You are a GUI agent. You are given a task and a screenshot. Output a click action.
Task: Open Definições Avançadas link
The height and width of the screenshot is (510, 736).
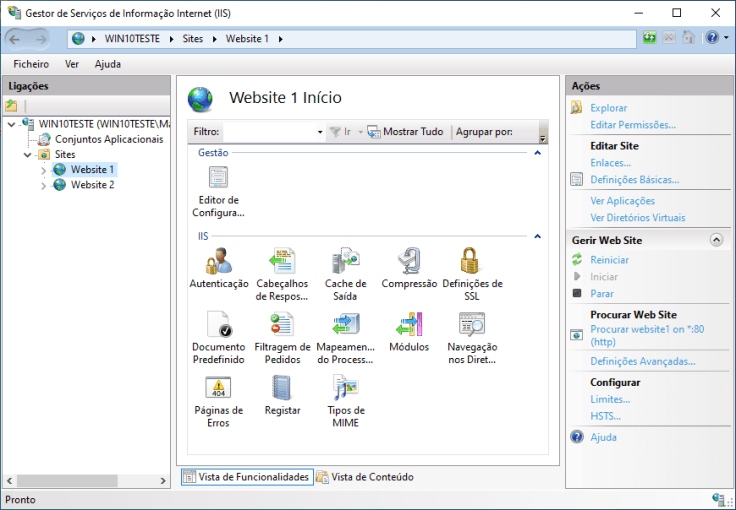click(x=642, y=361)
